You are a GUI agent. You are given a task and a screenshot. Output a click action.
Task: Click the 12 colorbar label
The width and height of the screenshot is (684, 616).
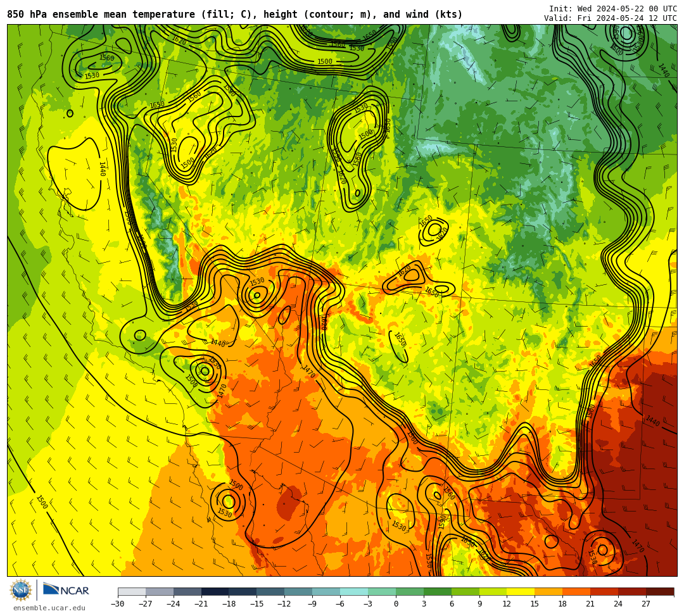507,604
